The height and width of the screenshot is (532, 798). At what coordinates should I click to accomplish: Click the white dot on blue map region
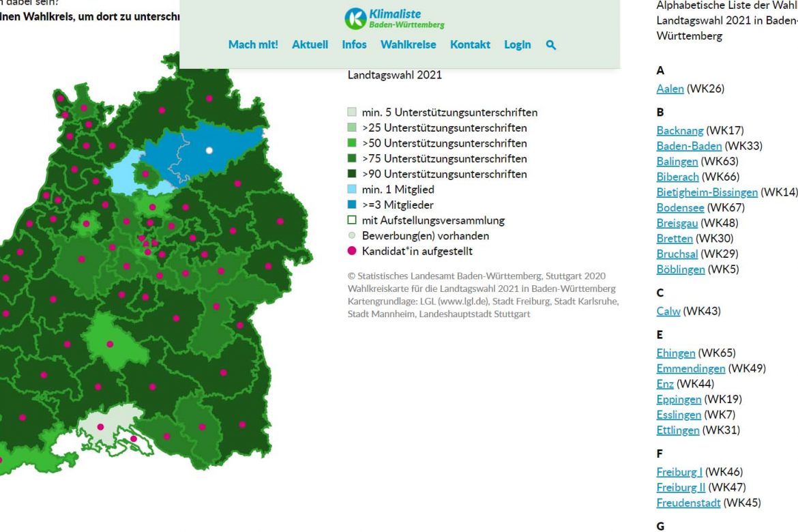(x=209, y=150)
